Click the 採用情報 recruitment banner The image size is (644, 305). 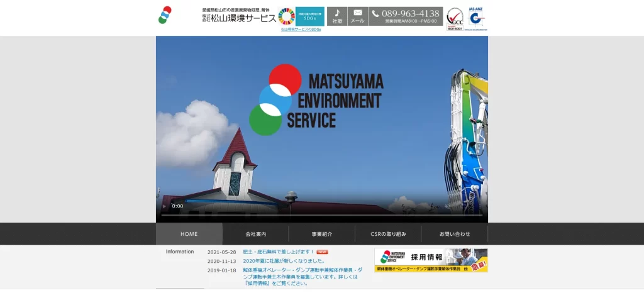(x=431, y=260)
